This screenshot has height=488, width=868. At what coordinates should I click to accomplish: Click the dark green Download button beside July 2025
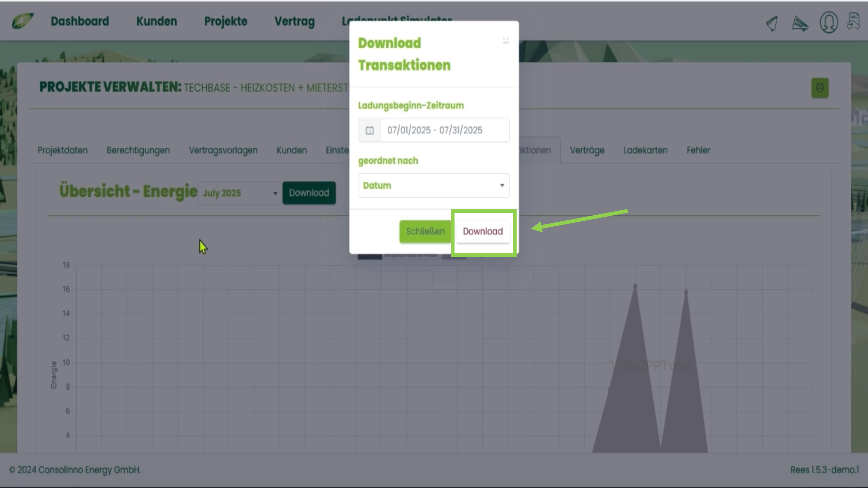(309, 193)
